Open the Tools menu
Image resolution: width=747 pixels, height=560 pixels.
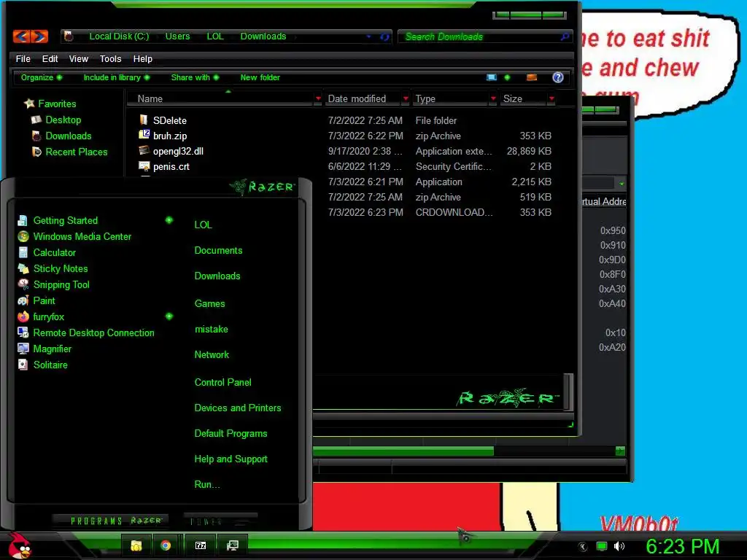click(x=111, y=58)
